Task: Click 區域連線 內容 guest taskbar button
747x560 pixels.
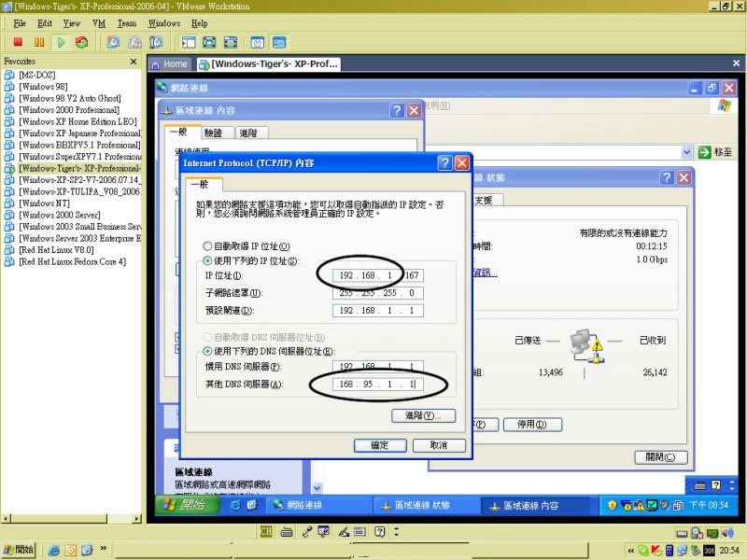Action: [x=533, y=506]
